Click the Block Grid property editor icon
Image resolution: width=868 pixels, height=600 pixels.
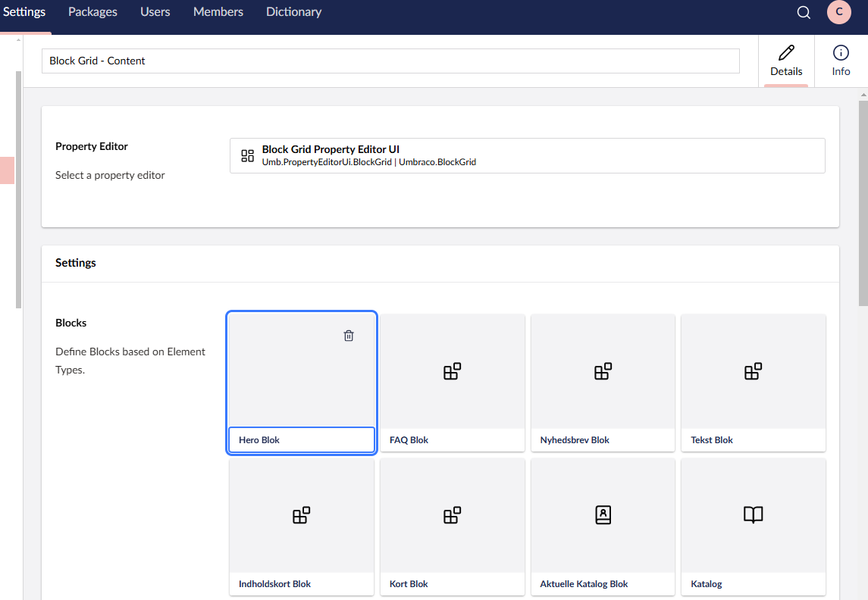pyautogui.click(x=247, y=155)
